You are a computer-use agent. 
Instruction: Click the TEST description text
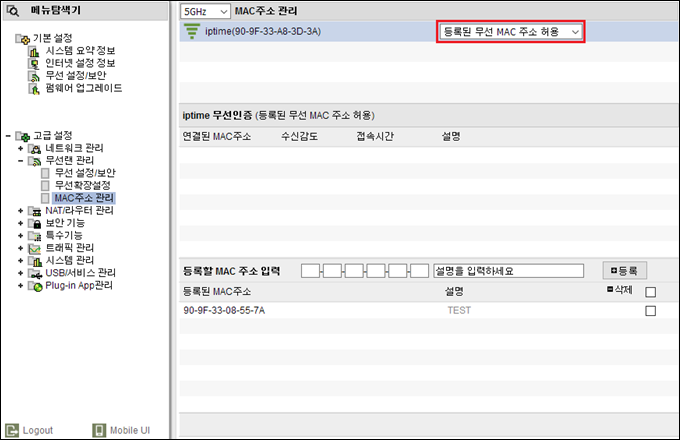point(459,310)
